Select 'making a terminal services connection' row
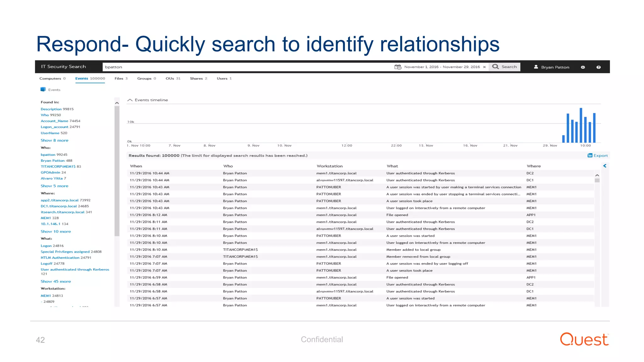Image resolution: width=644 pixels, height=362 pixels. 361,187
